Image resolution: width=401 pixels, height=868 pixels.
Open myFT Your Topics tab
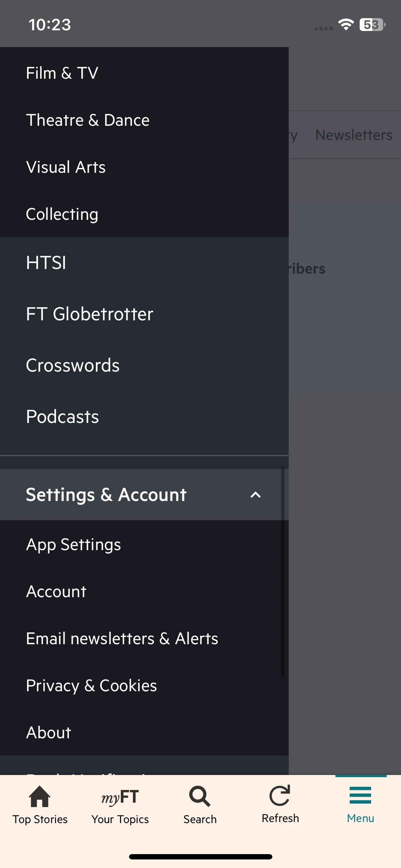(120, 805)
